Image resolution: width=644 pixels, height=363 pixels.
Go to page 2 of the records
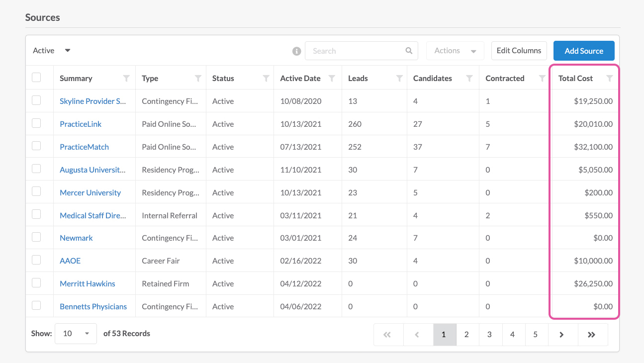click(x=466, y=335)
